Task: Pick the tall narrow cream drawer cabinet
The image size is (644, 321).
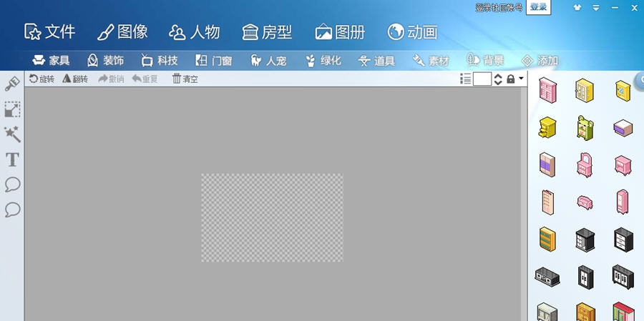Action: (548, 202)
